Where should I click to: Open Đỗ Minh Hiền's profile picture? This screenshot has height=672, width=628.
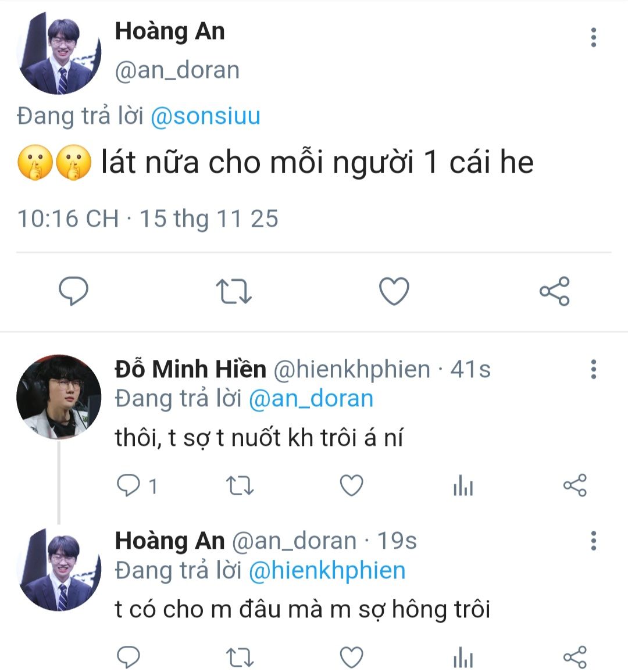(x=59, y=396)
